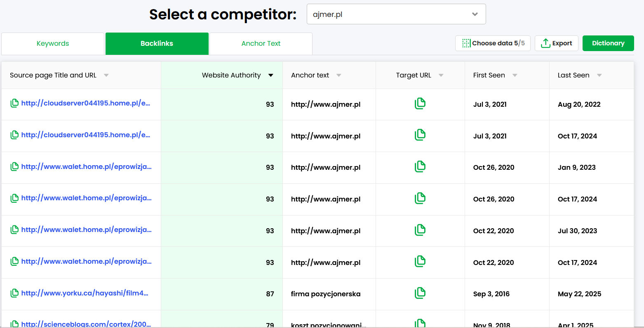Sort by Website Authority column arrow
The image size is (644, 328).
(x=271, y=75)
